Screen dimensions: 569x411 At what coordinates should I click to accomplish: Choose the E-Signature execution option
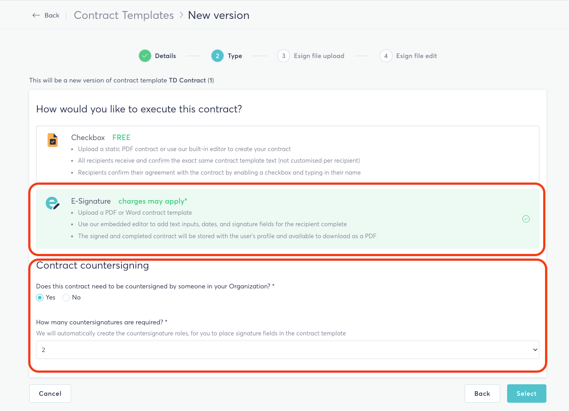point(288,219)
